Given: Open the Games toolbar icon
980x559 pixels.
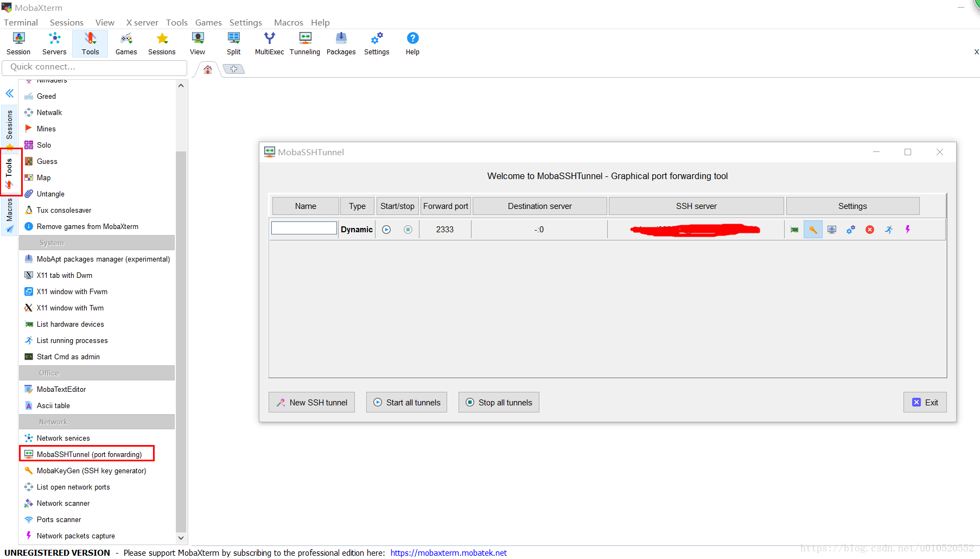Looking at the screenshot, I should point(126,43).
